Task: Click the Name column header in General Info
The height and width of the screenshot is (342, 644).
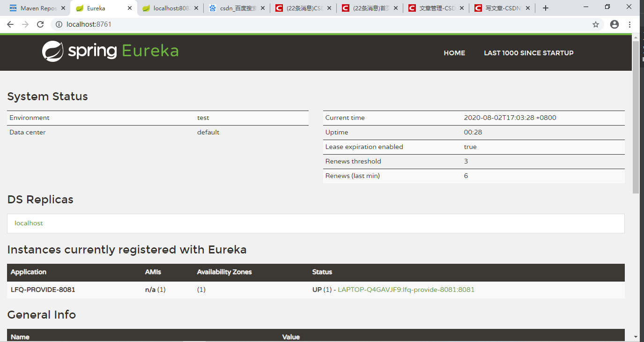Action: click(x=20, y=337)
